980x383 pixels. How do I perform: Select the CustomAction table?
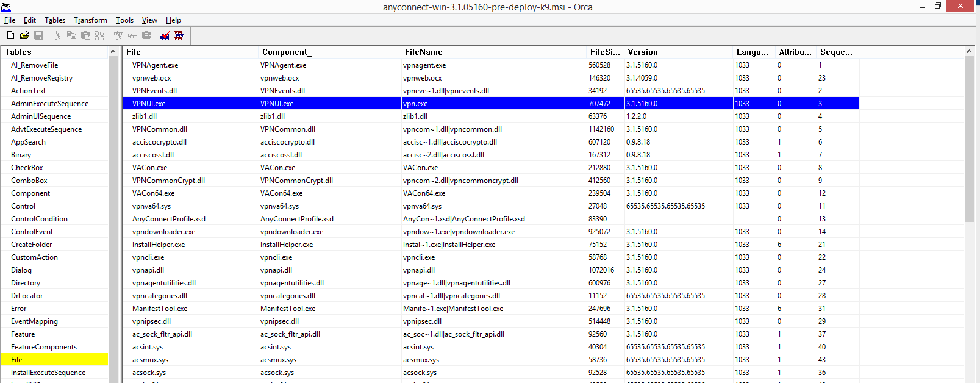click(x=34, y=257)
